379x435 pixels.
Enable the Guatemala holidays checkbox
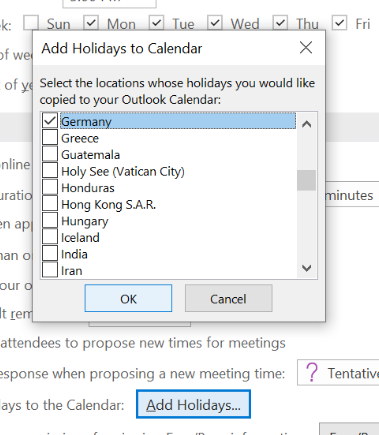pyautogui.click(x=50, y=154)
